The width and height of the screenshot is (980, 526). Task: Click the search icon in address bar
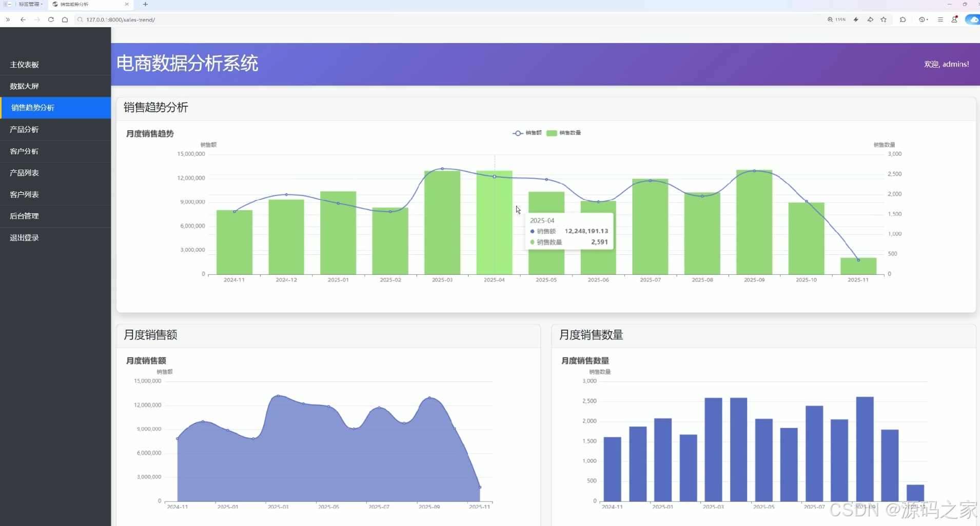tap(80, 19)
